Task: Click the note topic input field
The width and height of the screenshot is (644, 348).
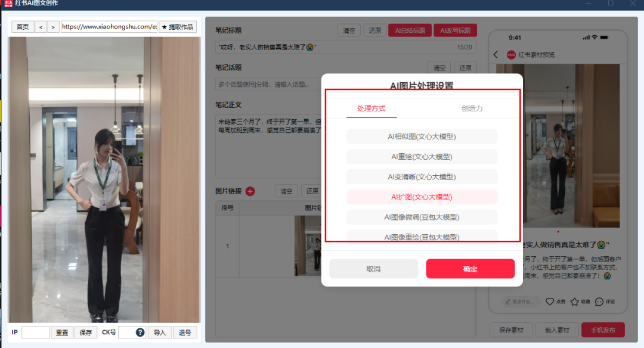Action: [x=268, y=84]
